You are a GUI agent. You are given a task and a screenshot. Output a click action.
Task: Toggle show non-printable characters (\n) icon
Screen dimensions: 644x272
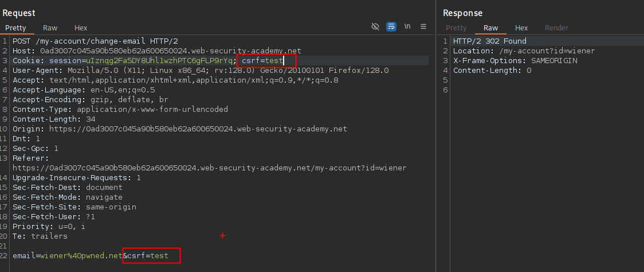point(407,26)
